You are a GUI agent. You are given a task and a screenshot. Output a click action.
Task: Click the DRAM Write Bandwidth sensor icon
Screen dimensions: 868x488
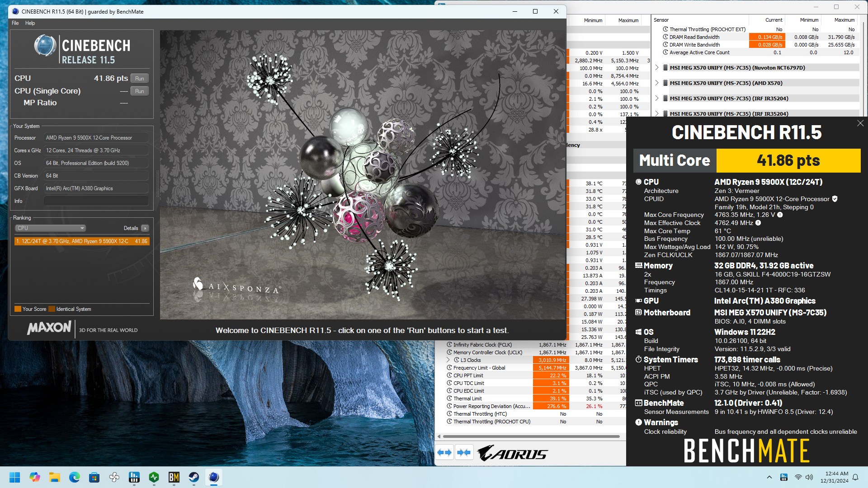point(665,45)
